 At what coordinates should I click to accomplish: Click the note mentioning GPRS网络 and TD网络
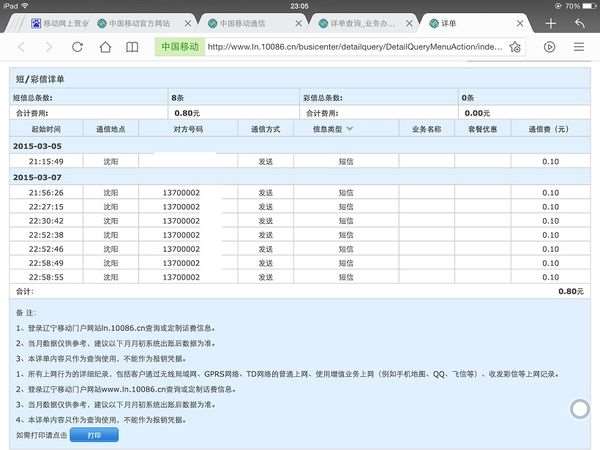click(287, 374)
